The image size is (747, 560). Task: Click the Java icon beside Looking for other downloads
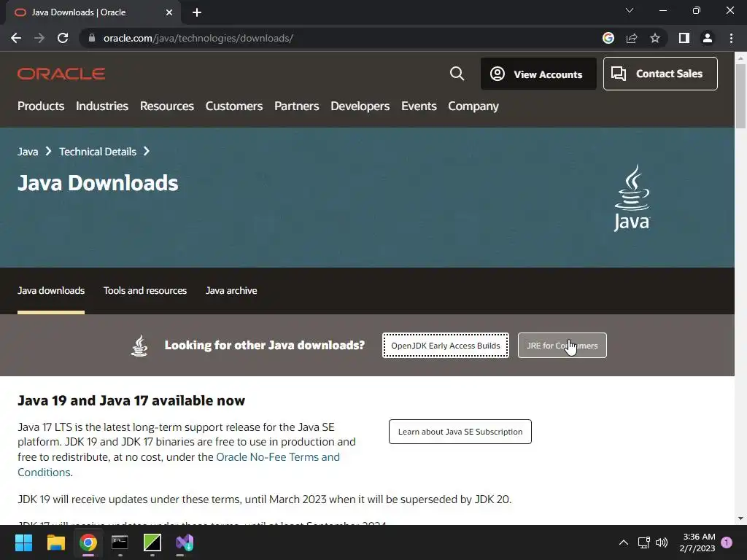[x=139, y=346]
